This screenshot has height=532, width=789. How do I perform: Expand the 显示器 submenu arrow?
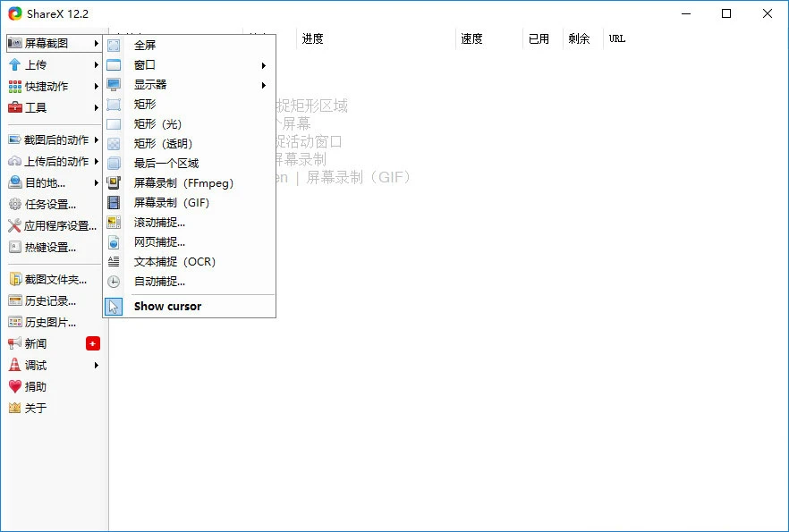tap(263, 85)
